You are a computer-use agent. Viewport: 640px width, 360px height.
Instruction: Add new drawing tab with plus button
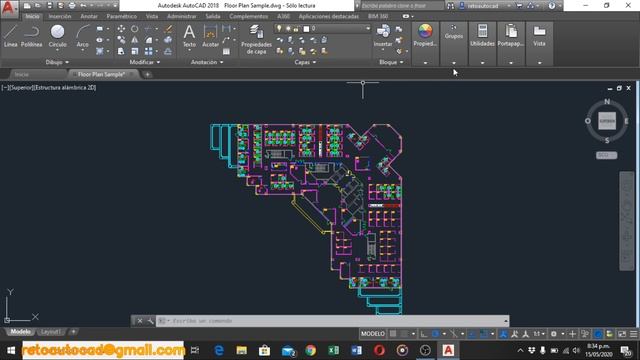click(x=147, y=74)
